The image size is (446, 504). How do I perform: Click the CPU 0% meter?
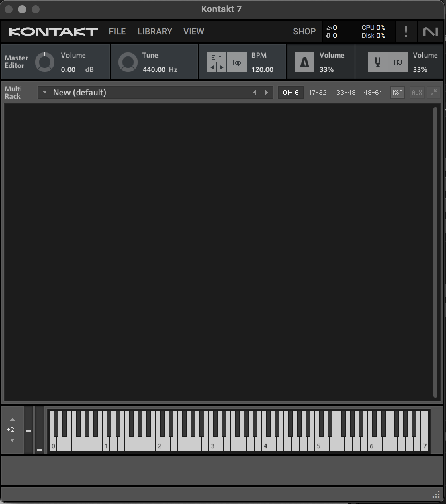click(373, 28)
